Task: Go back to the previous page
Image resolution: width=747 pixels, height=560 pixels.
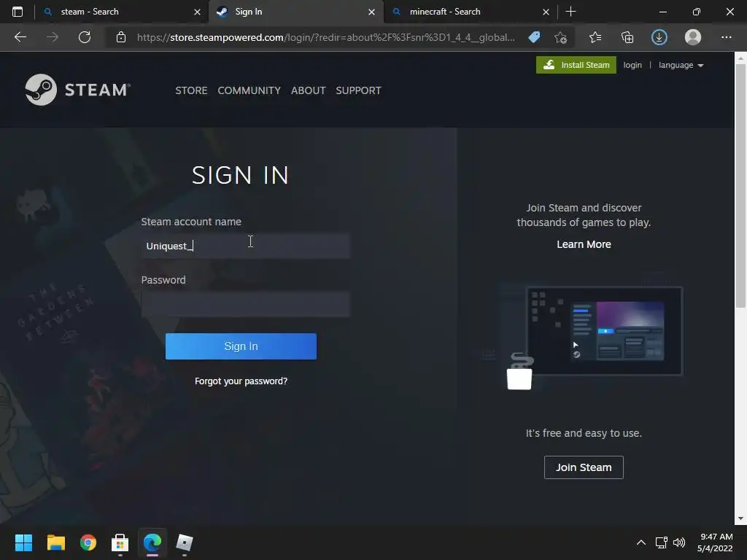Action: 20,37
